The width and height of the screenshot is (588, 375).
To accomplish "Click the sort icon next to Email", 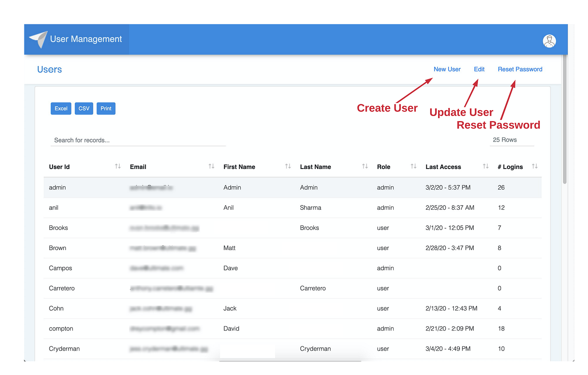I will pyautogui.click(x=210, y=166).
